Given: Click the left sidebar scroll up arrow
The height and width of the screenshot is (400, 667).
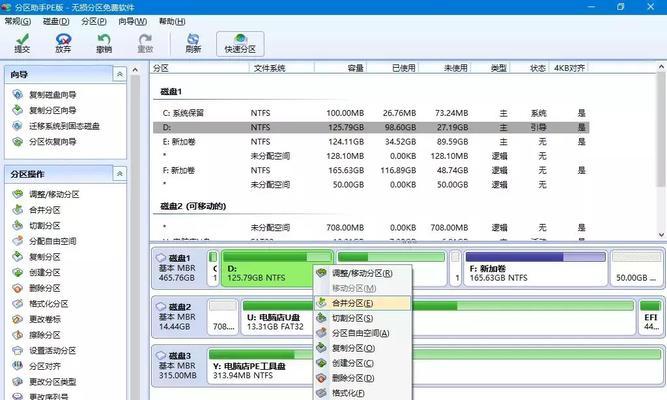Looking at the screenshot, I should click(x=135, y=70).
